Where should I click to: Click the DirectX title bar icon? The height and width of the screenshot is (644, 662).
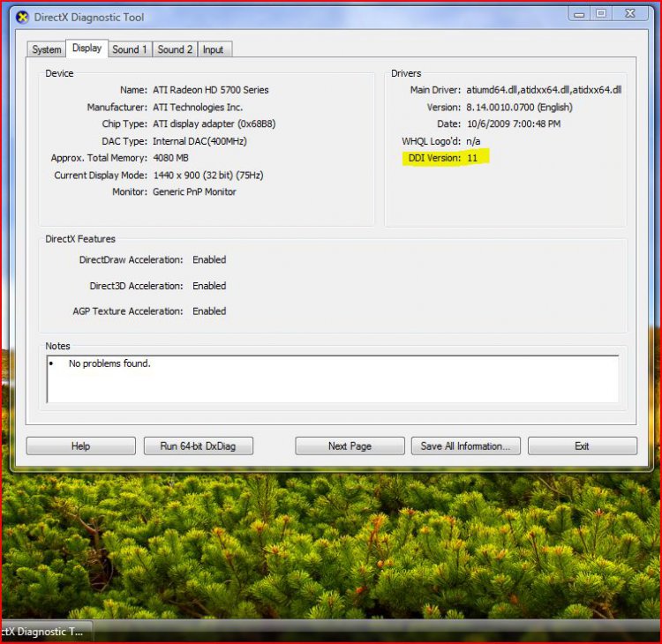(x=22, y=18)
